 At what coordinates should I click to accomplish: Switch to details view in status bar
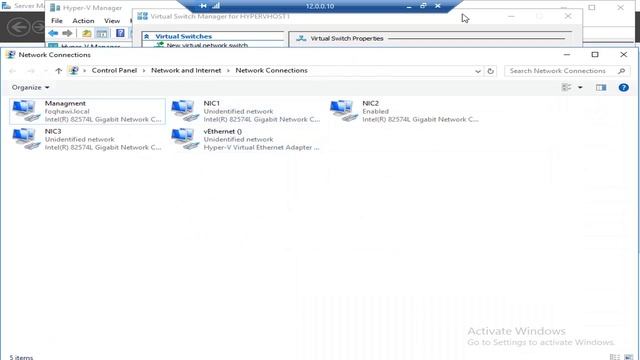(x=615, y=357)
